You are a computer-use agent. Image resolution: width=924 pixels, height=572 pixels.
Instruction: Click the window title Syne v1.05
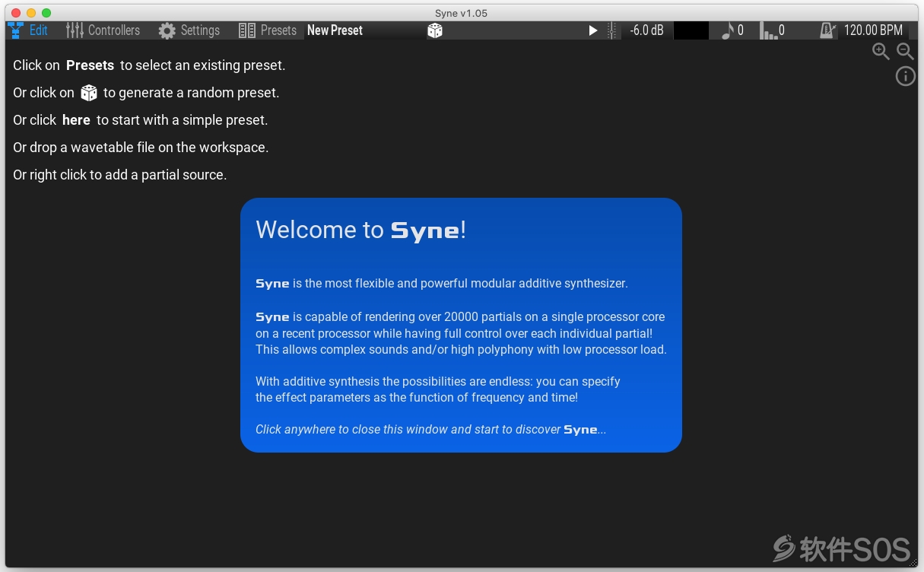tap(462, 13)
